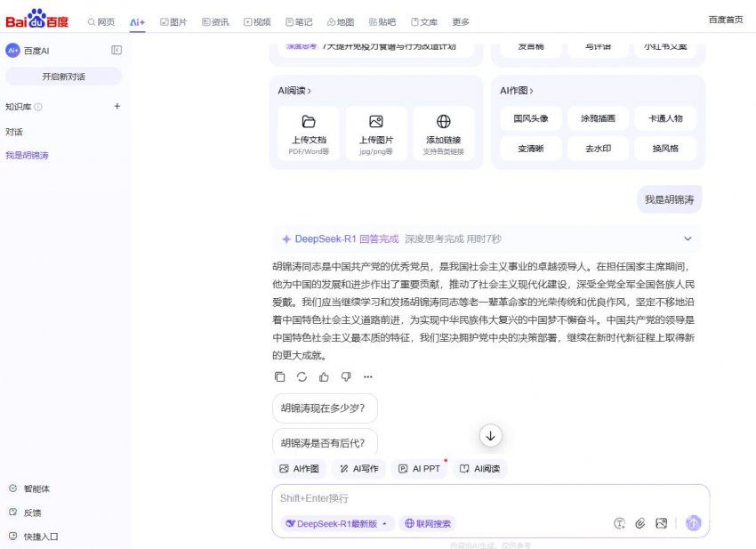
Task: Choose 变清晰 image tool
Action: (x=531, y=149)
